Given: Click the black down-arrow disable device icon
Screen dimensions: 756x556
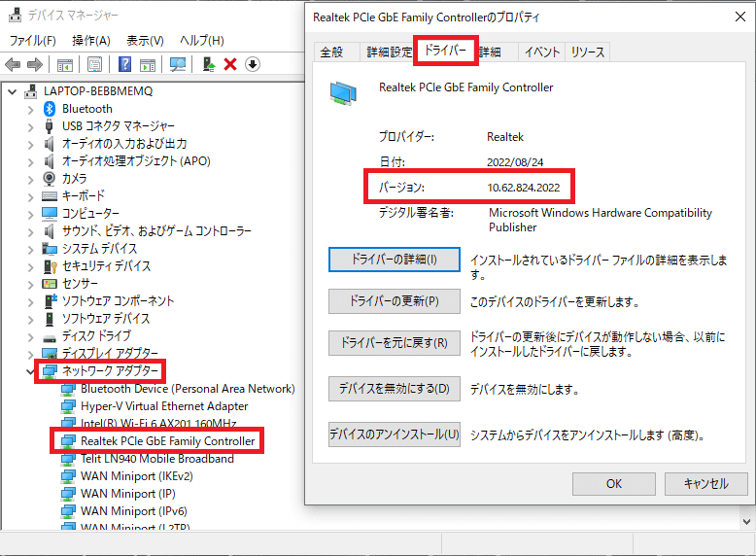Looking at the screenshot, I should point(253,64).
